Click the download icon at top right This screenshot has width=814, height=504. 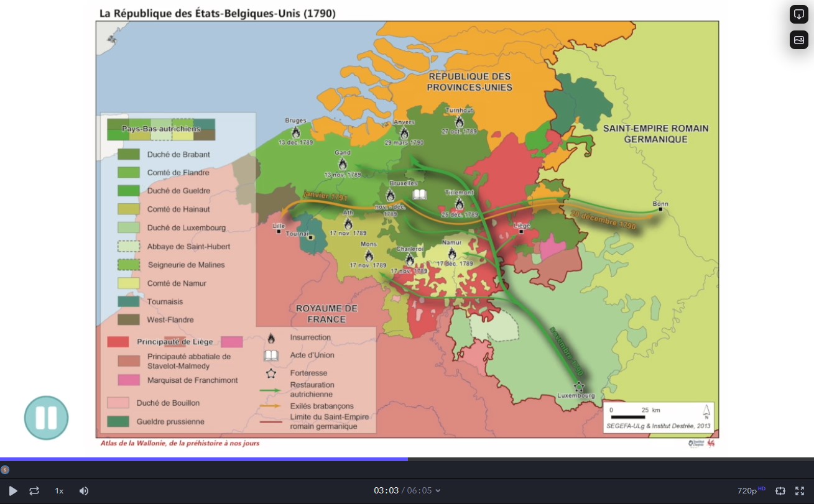(x=799, y=14)
